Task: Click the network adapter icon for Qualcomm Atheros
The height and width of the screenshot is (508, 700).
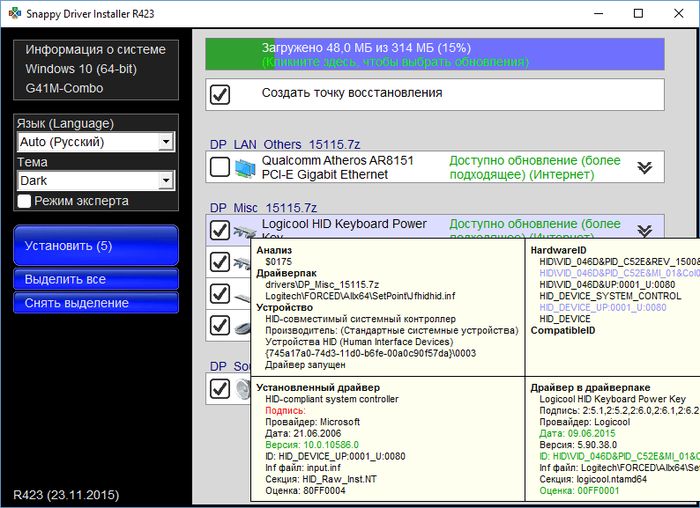Action: (244, 168)
